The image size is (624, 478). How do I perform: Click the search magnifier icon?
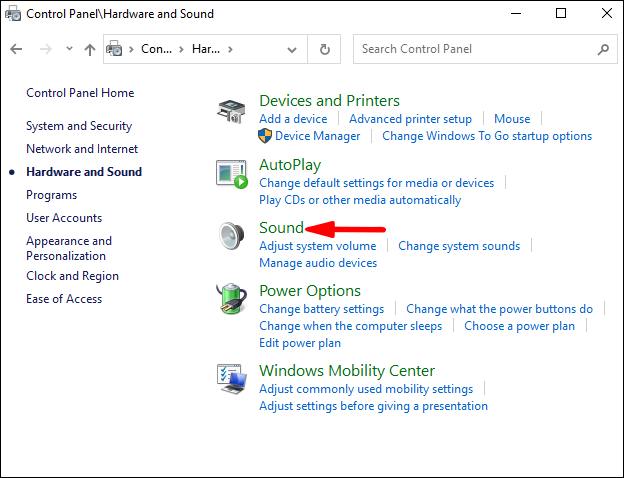[603, 49]
